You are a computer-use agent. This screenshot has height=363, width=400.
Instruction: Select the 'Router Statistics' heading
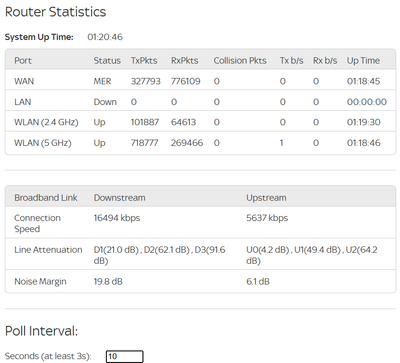(x=56, y=12)
